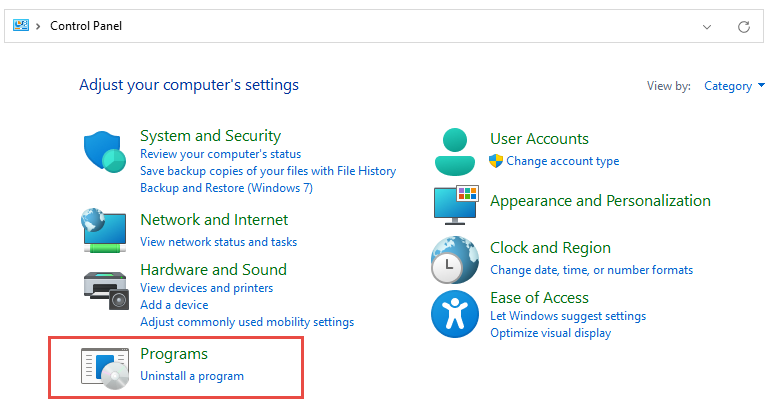Click the Ease of Access icon

(x=455, y=314)
